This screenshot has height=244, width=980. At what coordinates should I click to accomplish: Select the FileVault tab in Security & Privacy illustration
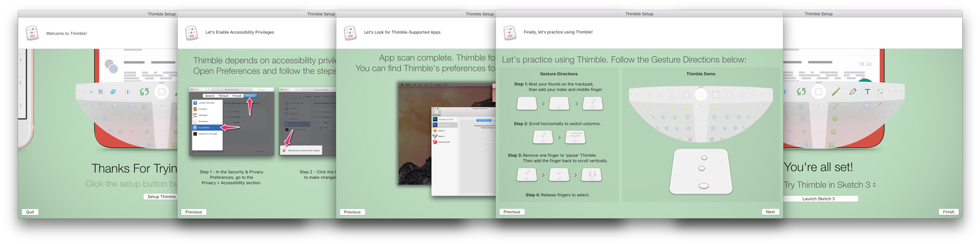tap(223, 96)
